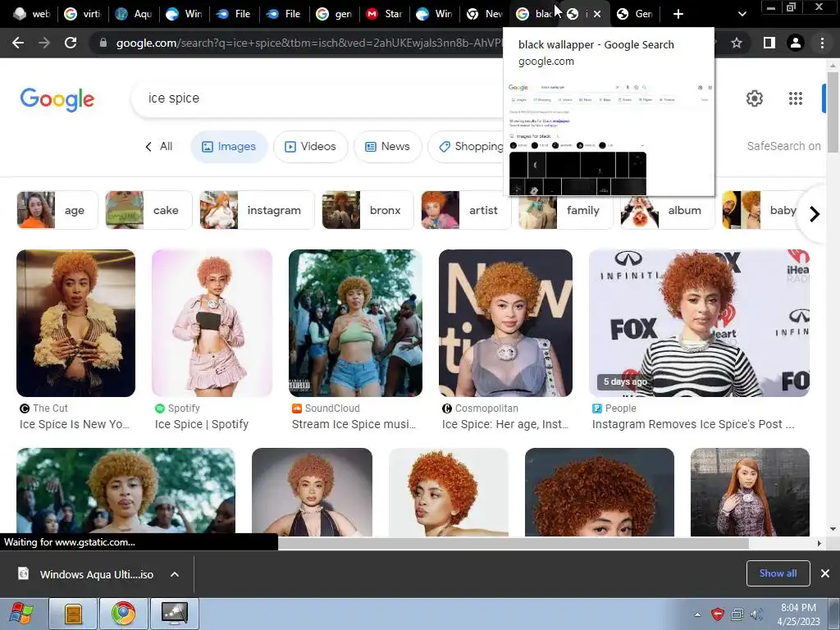Screen dimensions: 840x630
Task: Select the 'artist' suggestion chip
Action: tap(466, 210)
